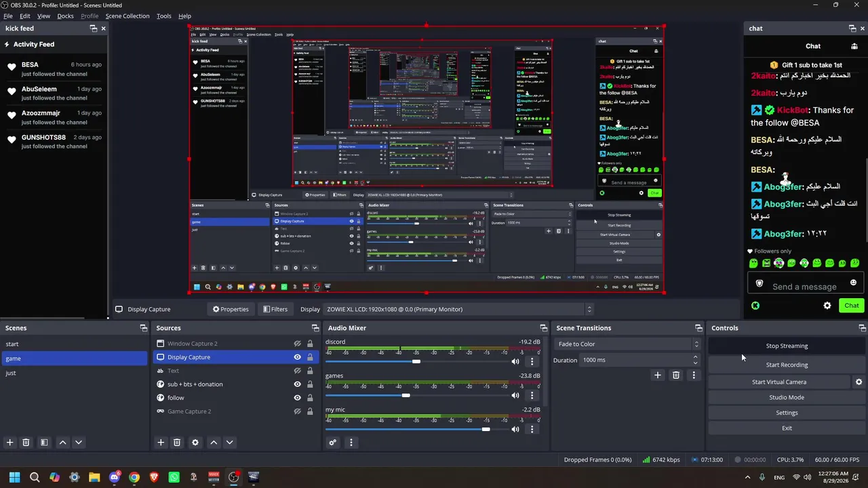Hide the Display Capture source
868x488 pixels.
298,357
